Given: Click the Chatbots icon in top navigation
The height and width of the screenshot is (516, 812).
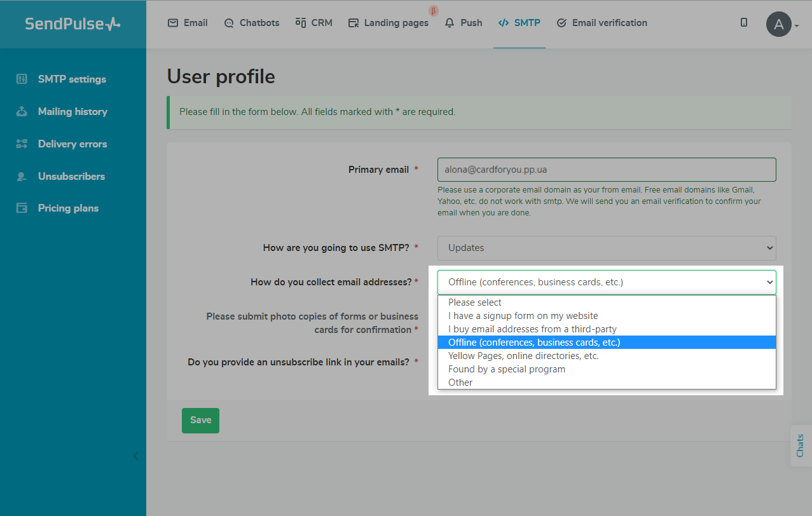Looking at the screenshot, I should click(x=229, y=23).
